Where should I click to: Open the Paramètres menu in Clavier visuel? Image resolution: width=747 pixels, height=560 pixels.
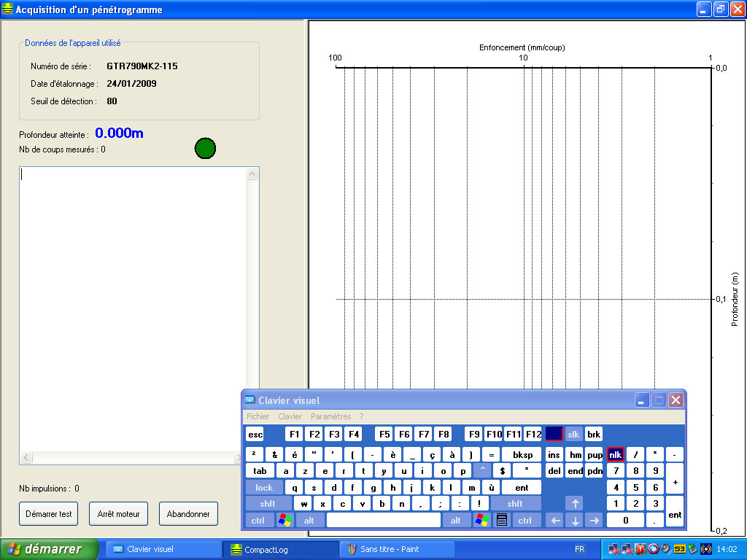(x=330, y=416)
